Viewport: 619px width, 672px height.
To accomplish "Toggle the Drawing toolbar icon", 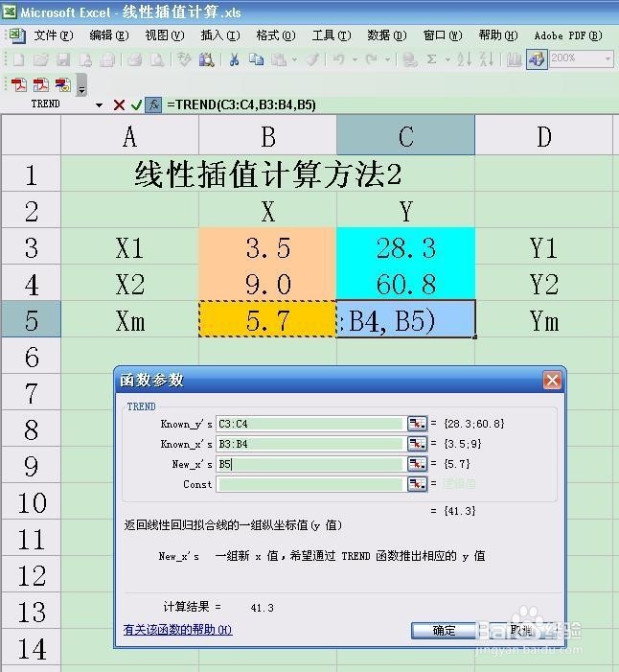I will coord(537,59).
